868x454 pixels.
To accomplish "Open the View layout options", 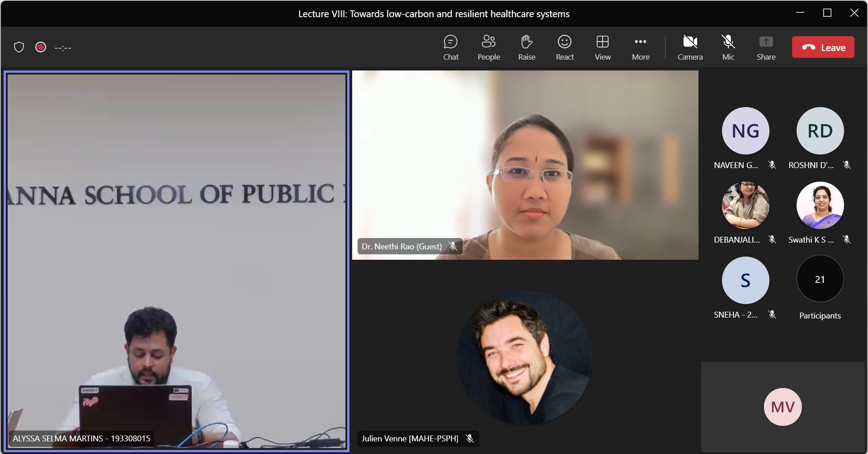I will [602, 47].
